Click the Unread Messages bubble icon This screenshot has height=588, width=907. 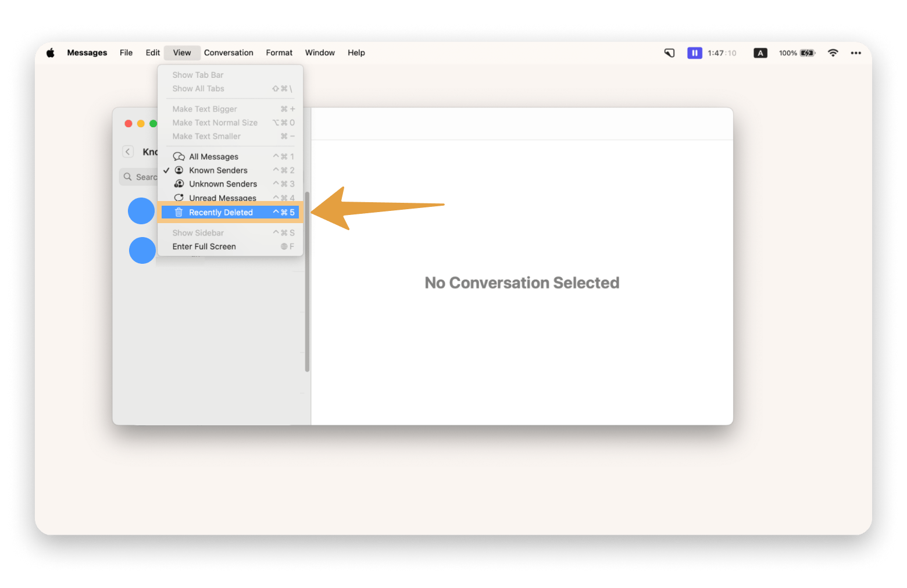179,198
